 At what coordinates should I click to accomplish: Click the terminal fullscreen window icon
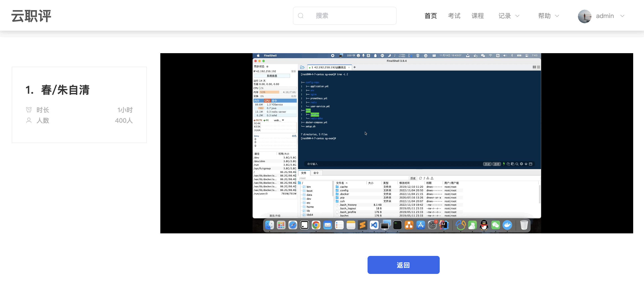pos(531,164)
